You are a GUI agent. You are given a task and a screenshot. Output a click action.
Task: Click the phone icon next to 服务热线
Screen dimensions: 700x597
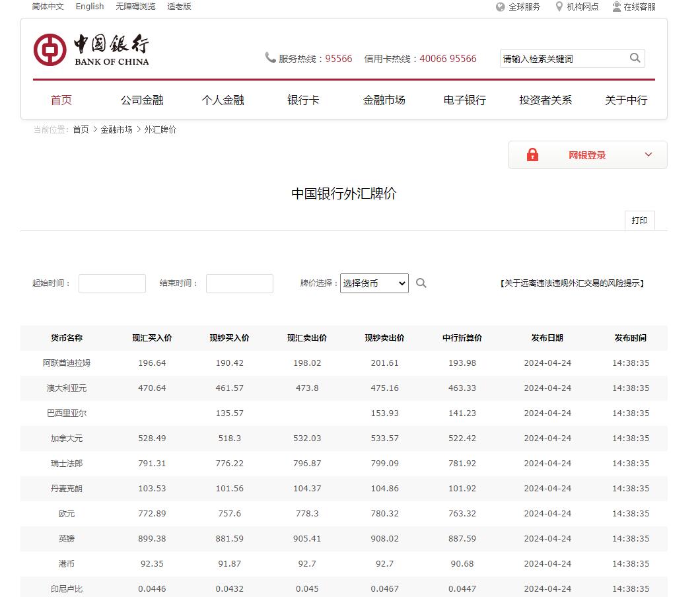coord(271,58)
